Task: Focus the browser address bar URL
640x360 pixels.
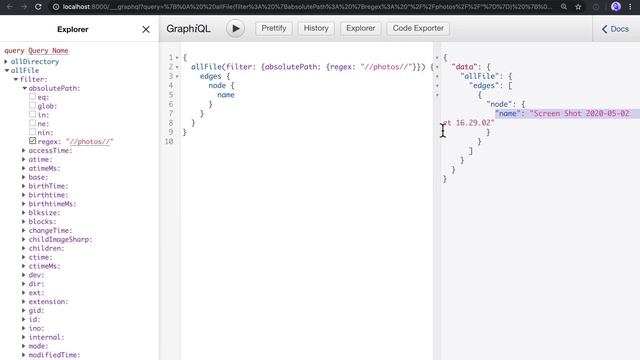Action: (x=307, y=7)
